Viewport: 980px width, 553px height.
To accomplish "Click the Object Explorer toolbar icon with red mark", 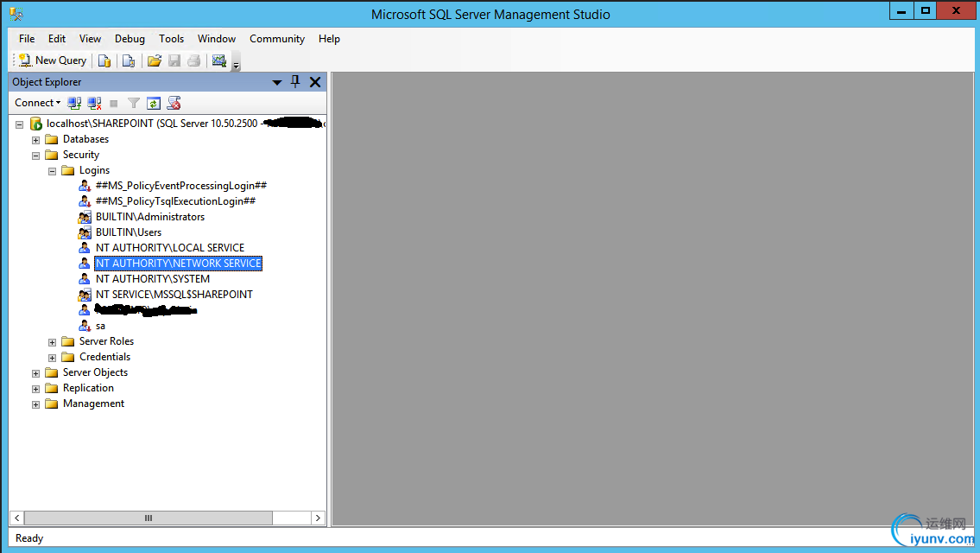I will (174, 103).
